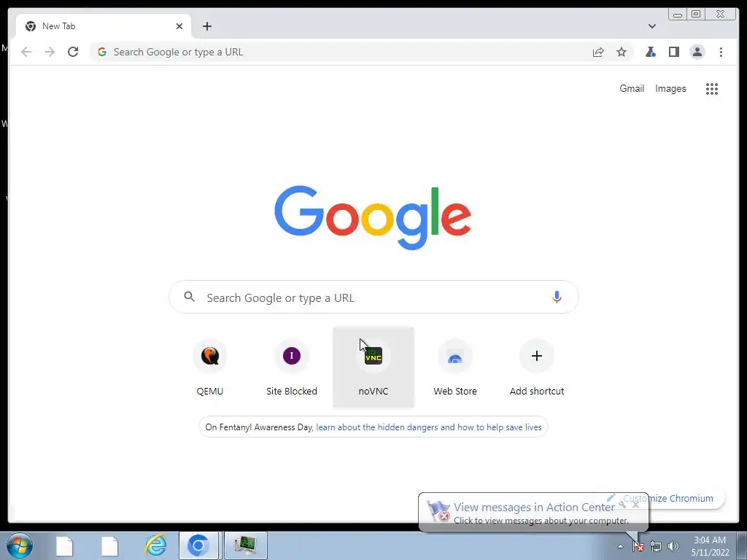Image resolution: width=747 pixels, height=560 pixels.
Task: Toggle the side panel icon
Action: click(x=673, y=52)
